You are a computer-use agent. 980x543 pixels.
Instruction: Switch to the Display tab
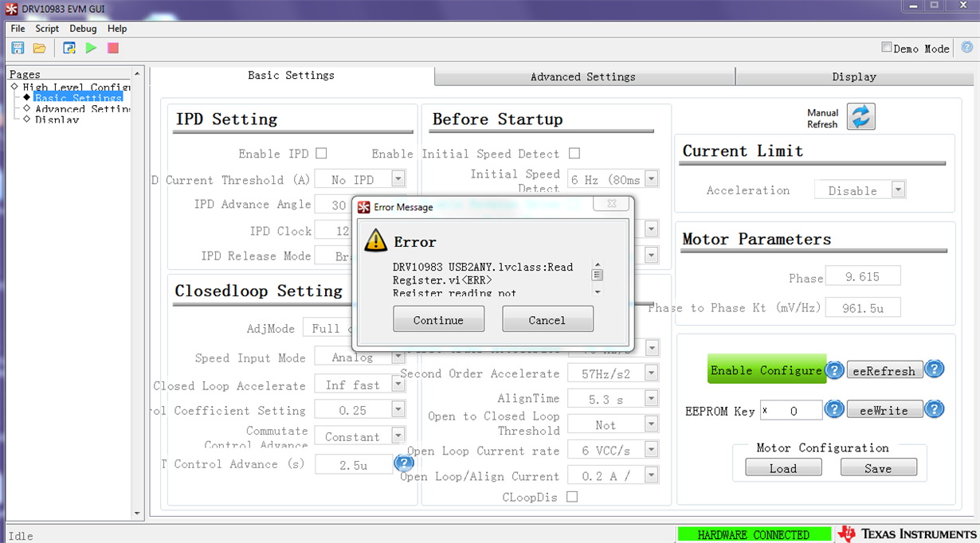click(854, 76)
